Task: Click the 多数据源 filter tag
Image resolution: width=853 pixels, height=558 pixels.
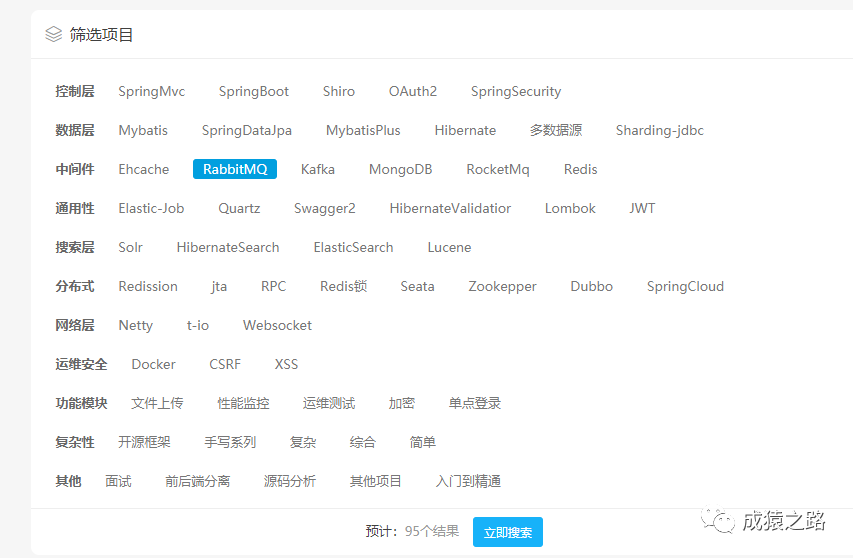Action: tap(556, 131)
